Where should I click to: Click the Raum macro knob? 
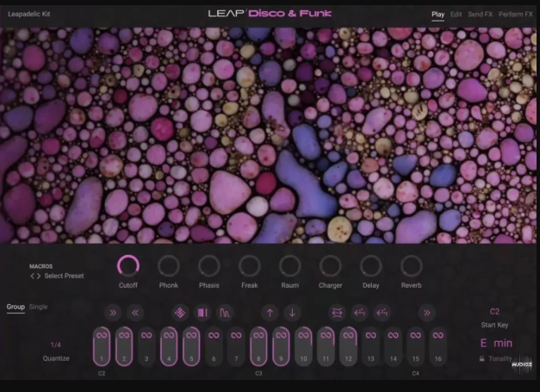290,266
